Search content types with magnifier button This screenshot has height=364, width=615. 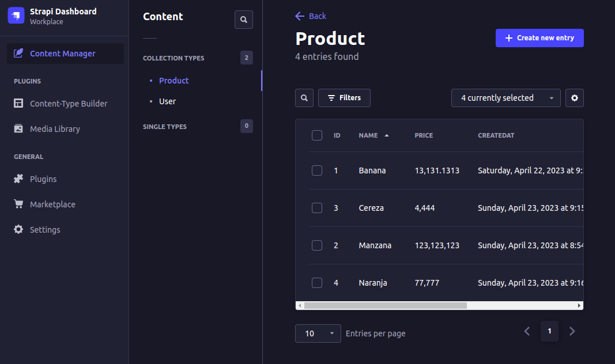pyautogui.click(x=244, y=20)
